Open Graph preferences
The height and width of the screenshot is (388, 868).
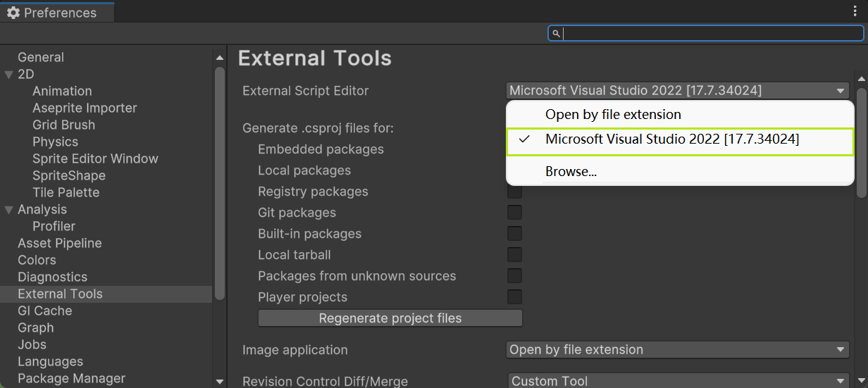tap(36, 327)
